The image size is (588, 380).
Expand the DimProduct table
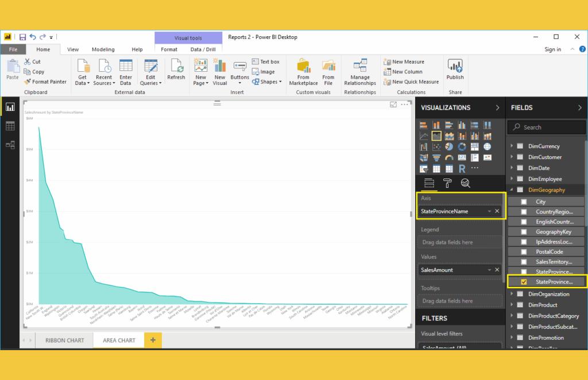[x=512, y=305]
